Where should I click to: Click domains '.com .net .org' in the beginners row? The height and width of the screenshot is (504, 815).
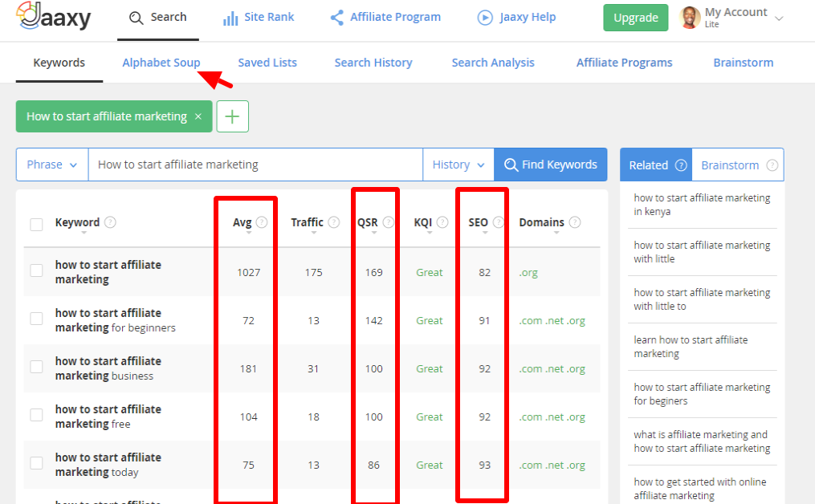552,320
